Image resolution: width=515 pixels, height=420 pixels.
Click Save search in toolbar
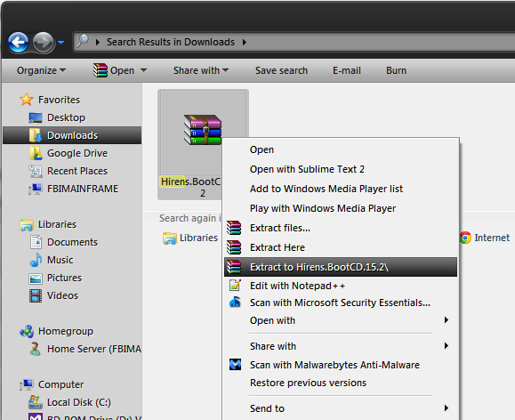[x=281, y=70]
